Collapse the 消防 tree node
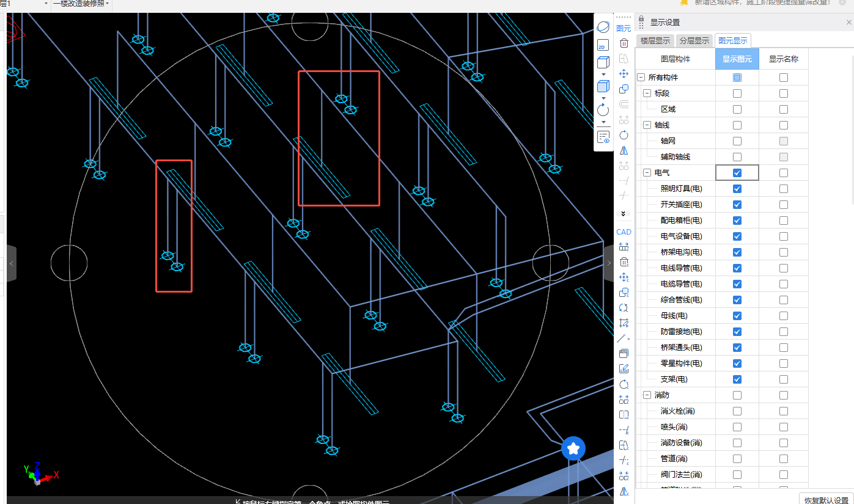The height and width of the screenshot is (504, 854). tap(647, 395)
